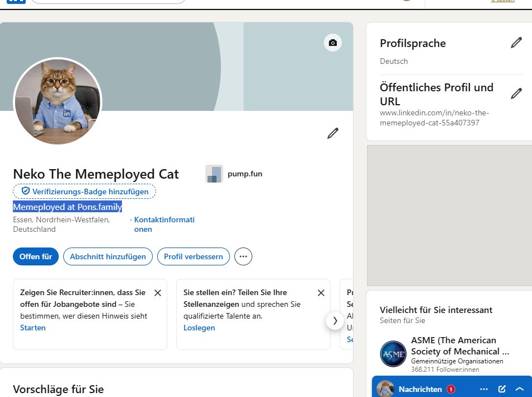Open Nachrichten messaging panel
The height and width of the screenshot is (397, 532).
420,389
